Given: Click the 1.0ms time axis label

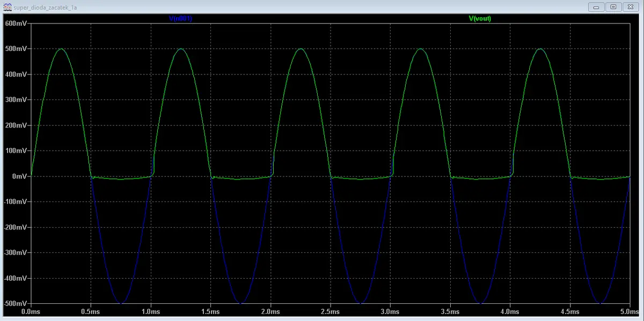Looking at the screenshot, I should [151, 311].
